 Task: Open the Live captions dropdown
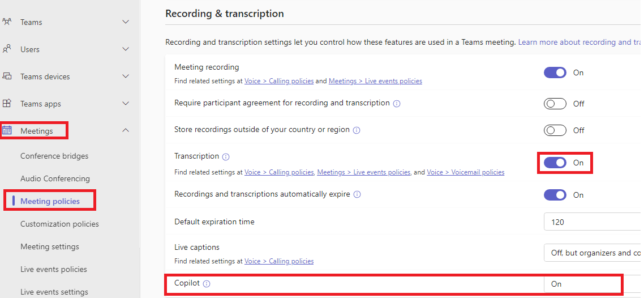[594, 253]
